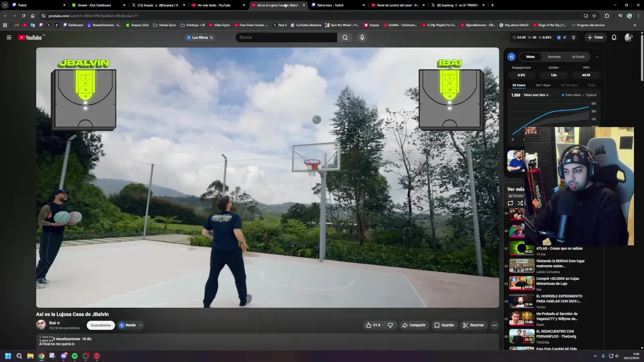
Task: Bookmark this page with star icon
Action: (594, 16)
